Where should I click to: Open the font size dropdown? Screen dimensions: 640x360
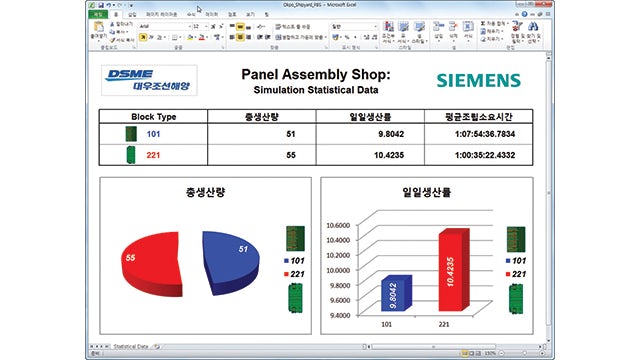click(x=206, y=27)
